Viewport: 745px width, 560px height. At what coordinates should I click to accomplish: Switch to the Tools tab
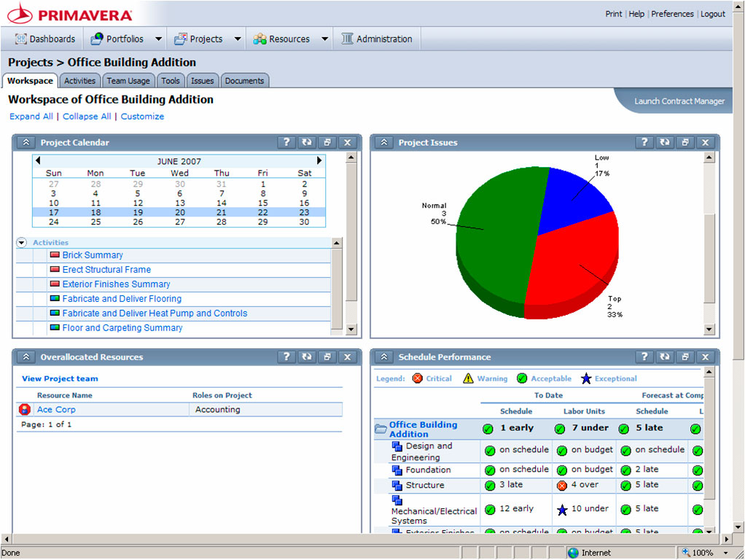pos(171,81)
